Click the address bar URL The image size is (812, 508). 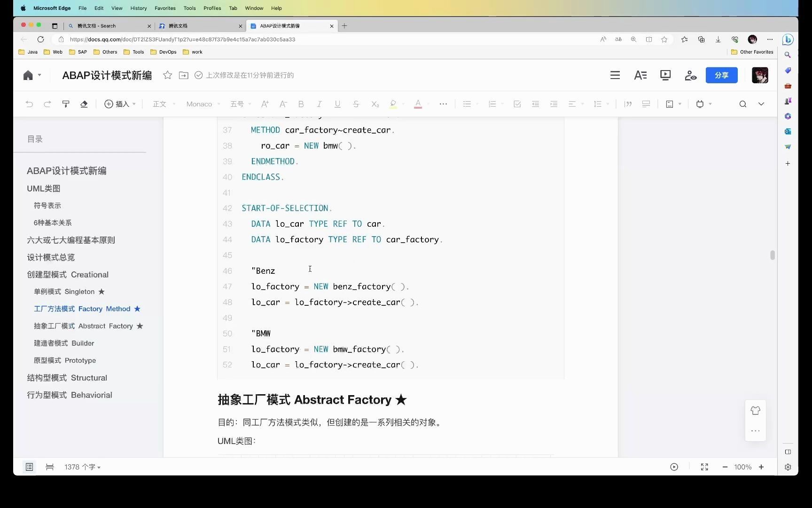[183, 40]
